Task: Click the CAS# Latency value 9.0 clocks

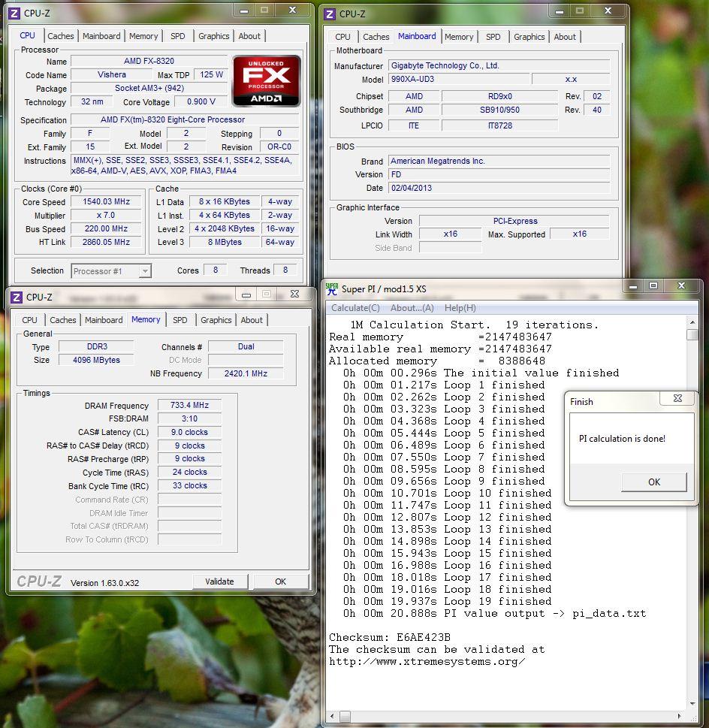Action: pos(189,432)
